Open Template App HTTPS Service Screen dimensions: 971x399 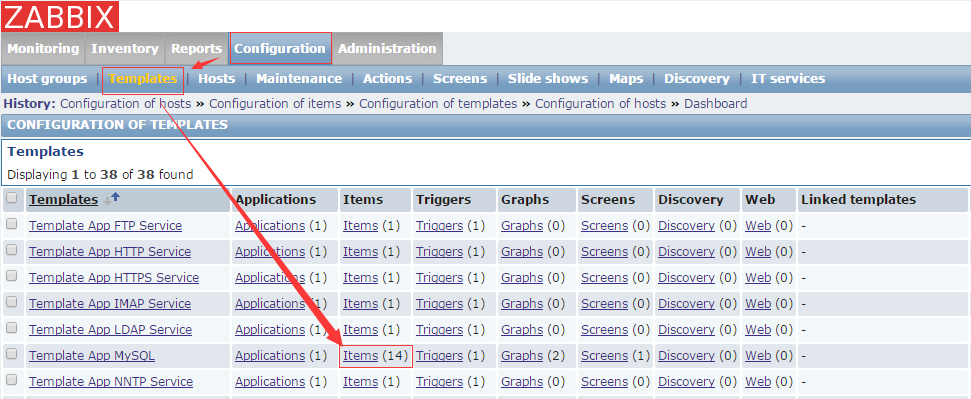point(114,278)
